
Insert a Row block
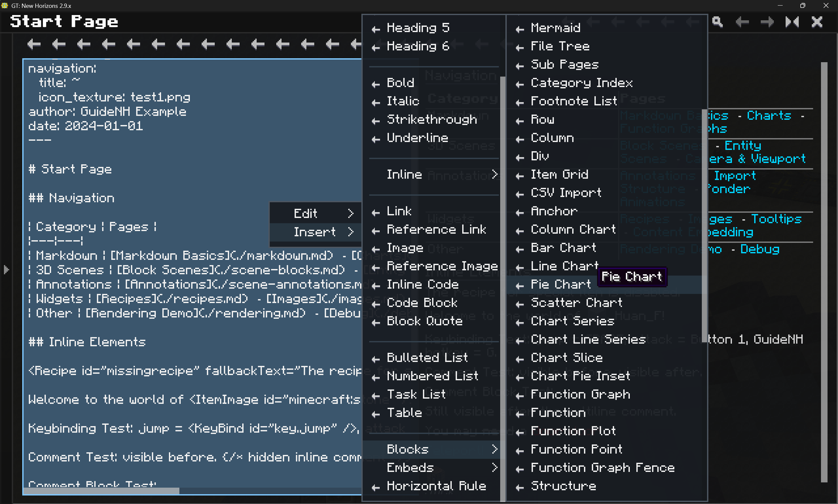tap(604, 119)
